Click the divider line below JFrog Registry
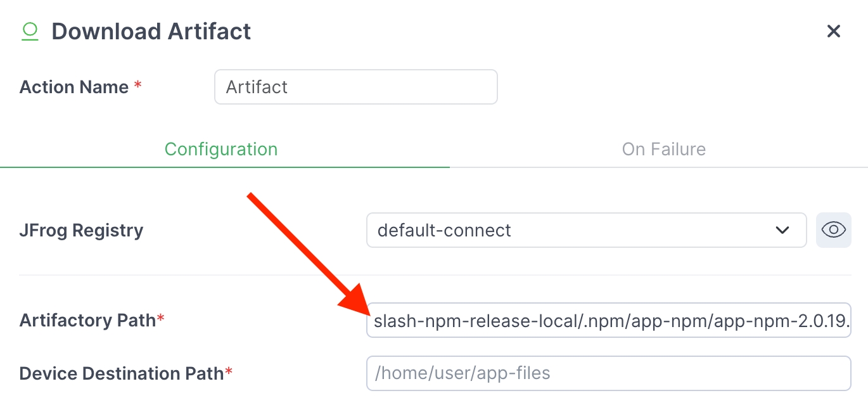This screenshot has height=412, width=868. [x=434, y=275]
